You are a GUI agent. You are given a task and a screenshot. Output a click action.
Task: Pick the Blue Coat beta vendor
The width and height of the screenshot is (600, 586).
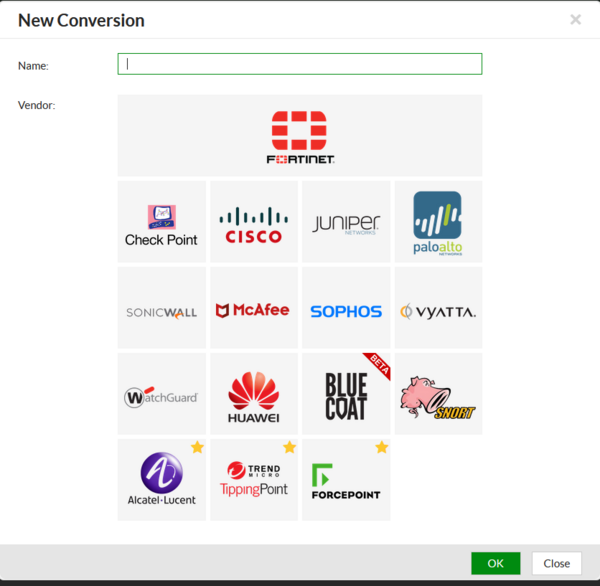pyautogui.click(x=346, y=394)
